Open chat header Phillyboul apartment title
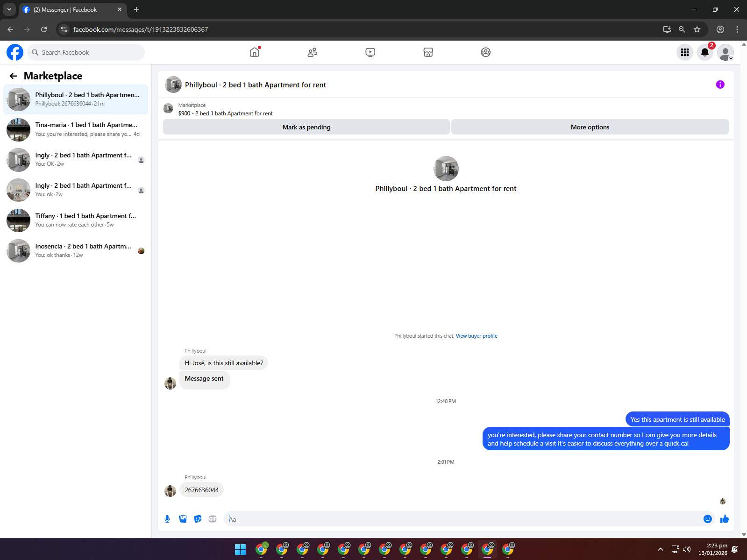This screenshot has width=747, height=560. [x=256, y=85]
